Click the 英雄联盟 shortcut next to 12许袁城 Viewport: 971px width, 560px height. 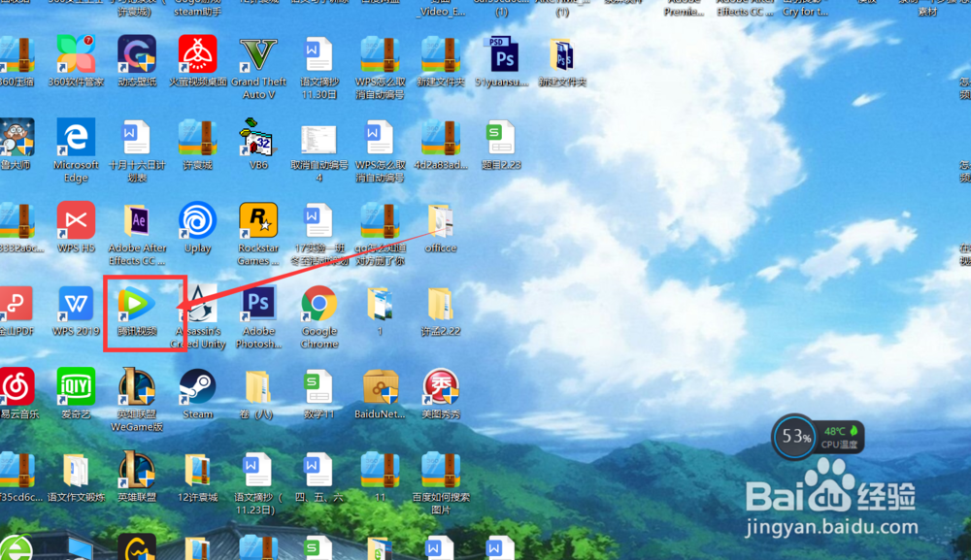(137, 469)
